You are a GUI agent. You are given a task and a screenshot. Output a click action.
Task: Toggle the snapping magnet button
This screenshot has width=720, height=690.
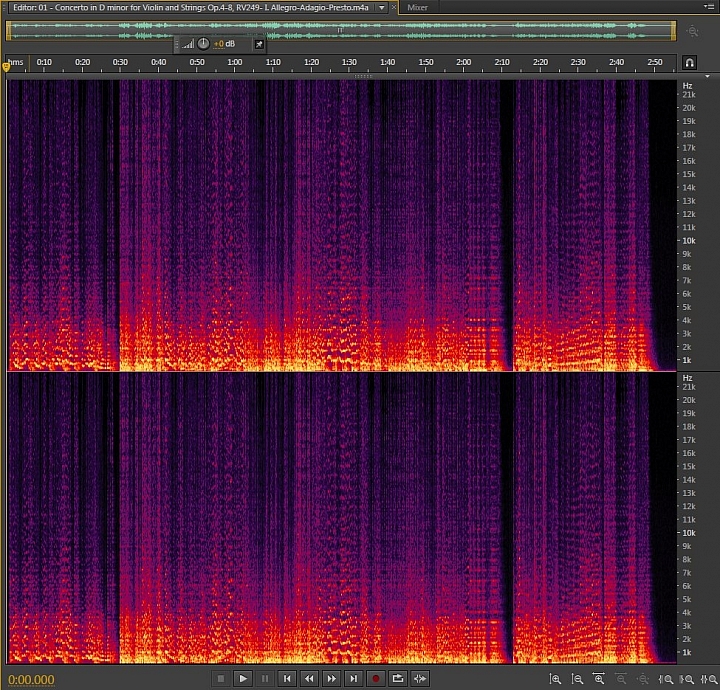click(x=689, y=62)
